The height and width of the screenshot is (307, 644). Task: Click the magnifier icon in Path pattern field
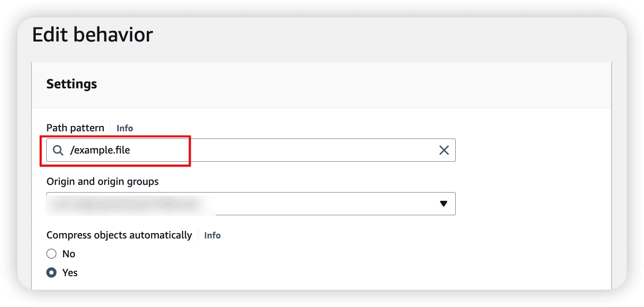(58, 150)
